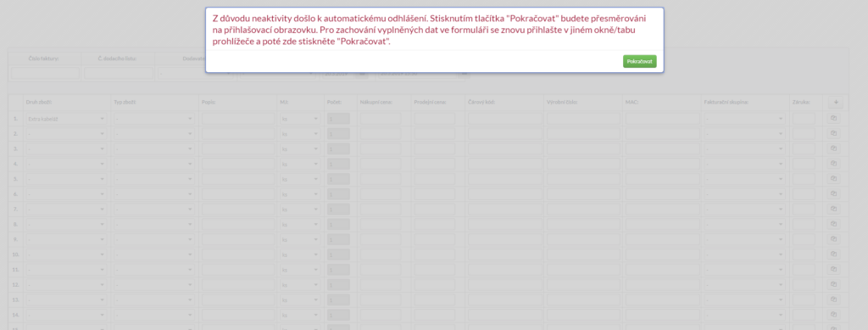
Task: Click the Prodejní cena field in row 1
Action: (x=435, y=119)
